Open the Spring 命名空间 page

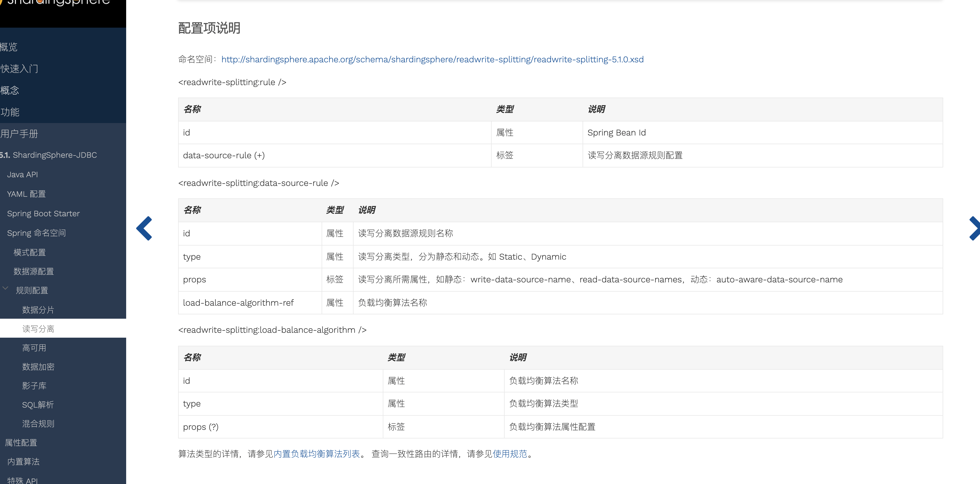[37, 233]
